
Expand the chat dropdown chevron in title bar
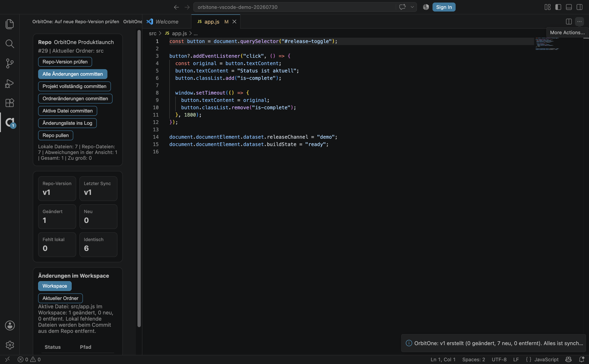tap(412, 7)
